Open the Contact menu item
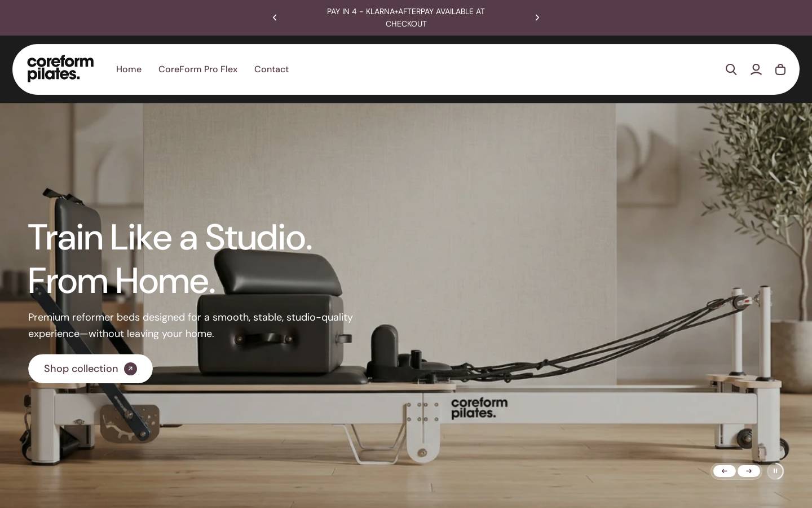This screenshot has width=812, height=508. [x=271, y=69]
